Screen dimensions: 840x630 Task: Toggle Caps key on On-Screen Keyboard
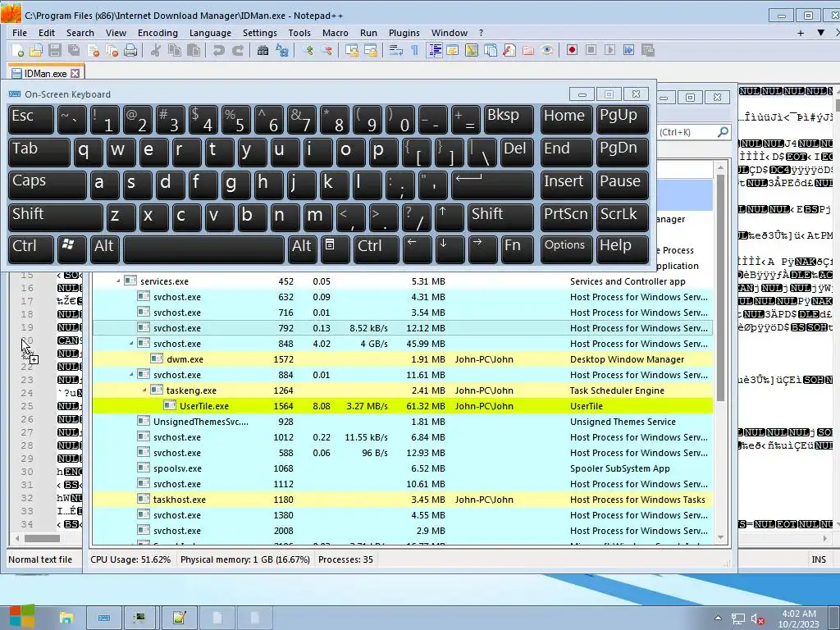(x=47, y=185)
